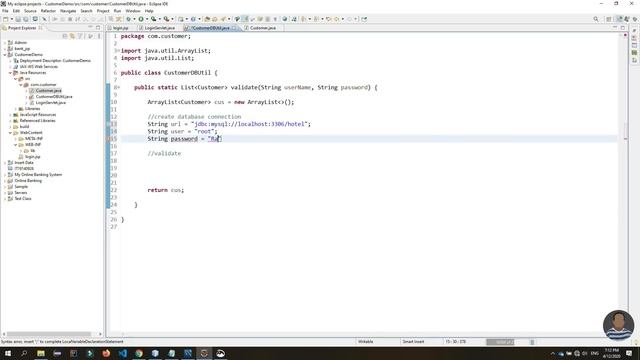Click the heap status memory bar
Screen dimensions: 640x360
click(500, 342)
